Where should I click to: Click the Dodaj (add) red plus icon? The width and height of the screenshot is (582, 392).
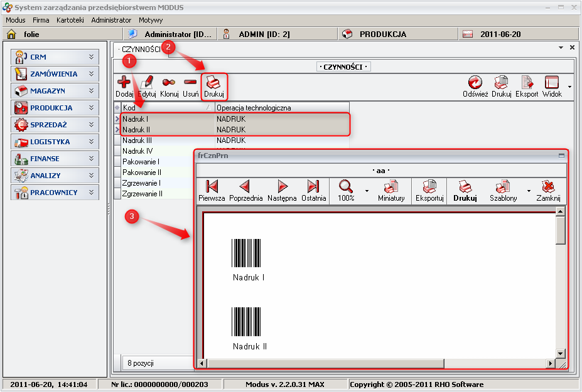(124, 82)
